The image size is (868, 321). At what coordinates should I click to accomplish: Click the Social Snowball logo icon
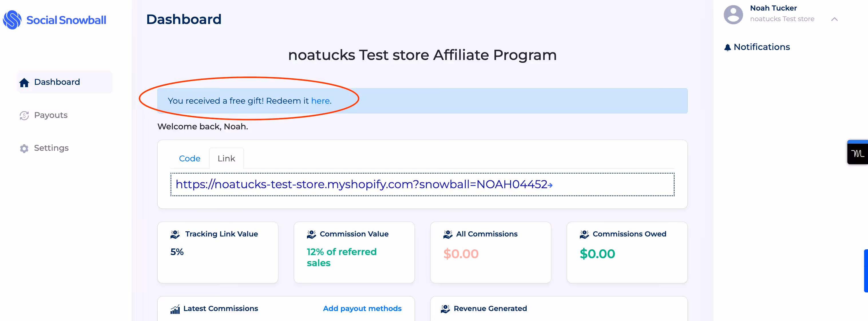tap(12, 20)
